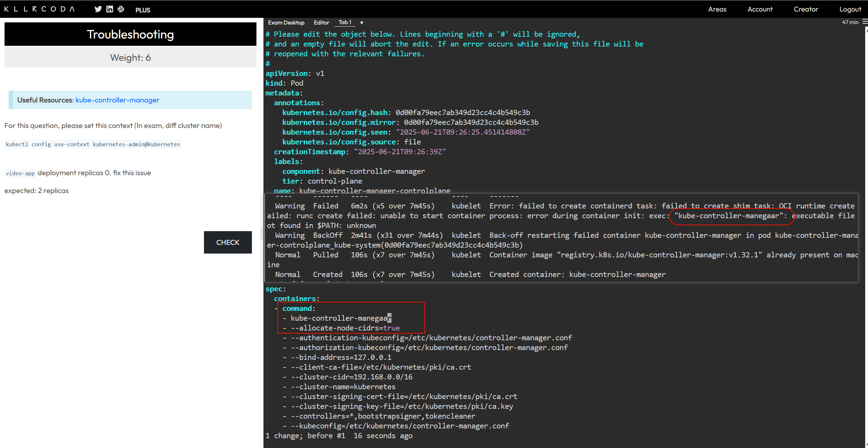The width and height of the screenshot is (868, 448).
Task: Open the Account menu
Action: pyautogui.click(x=760, y=9)
